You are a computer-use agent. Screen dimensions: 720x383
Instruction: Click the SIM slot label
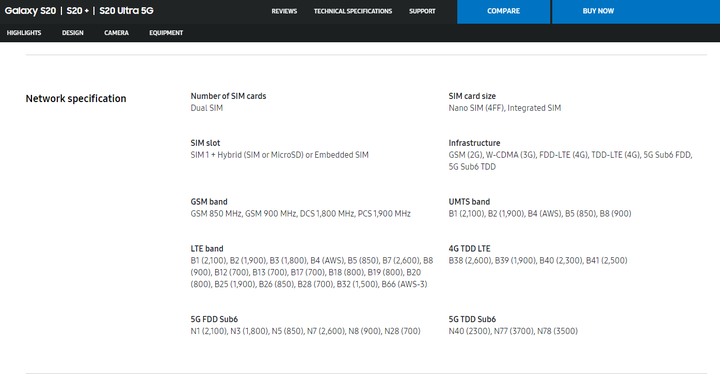205,143
